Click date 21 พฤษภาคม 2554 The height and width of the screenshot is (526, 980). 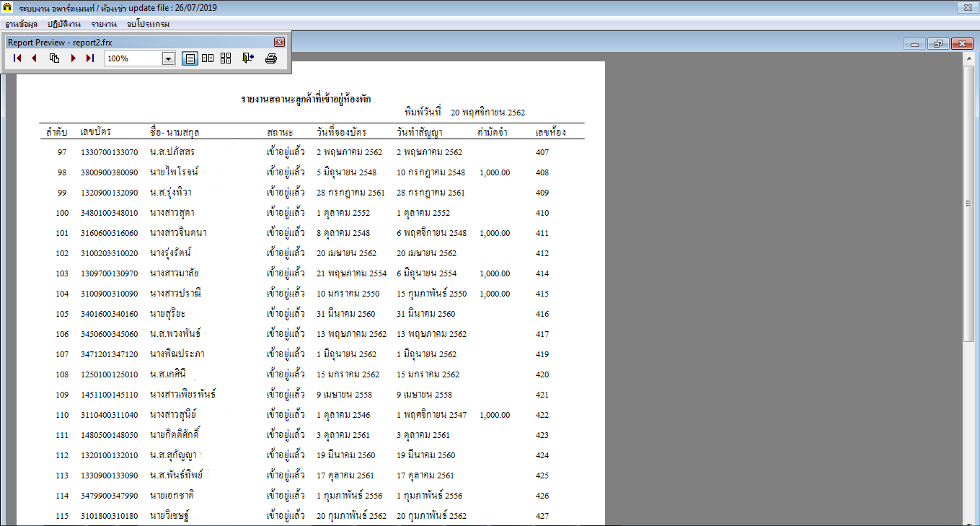(351, 273)
